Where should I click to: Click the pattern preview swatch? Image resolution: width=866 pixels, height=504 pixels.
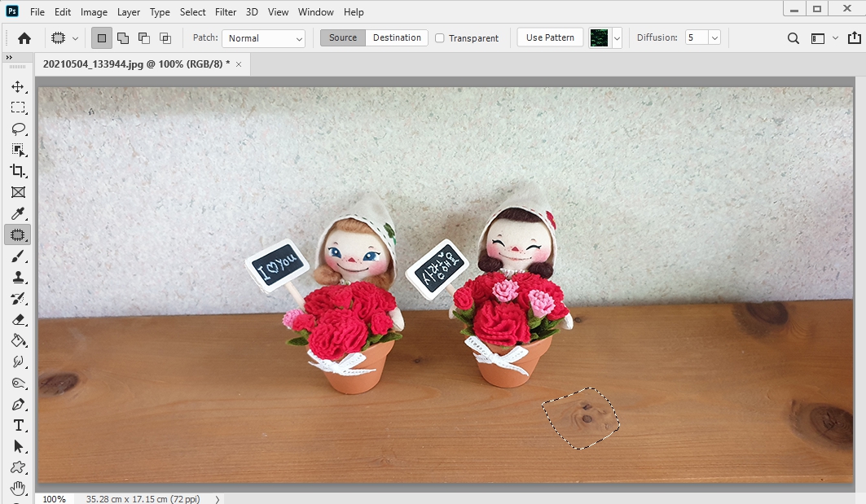click(600, 38)
